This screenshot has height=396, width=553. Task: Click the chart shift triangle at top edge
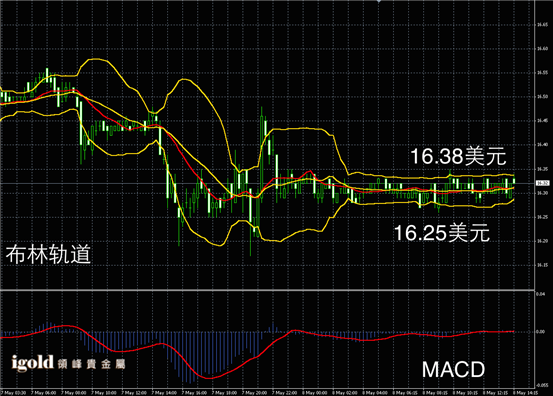tap(379, 1)
